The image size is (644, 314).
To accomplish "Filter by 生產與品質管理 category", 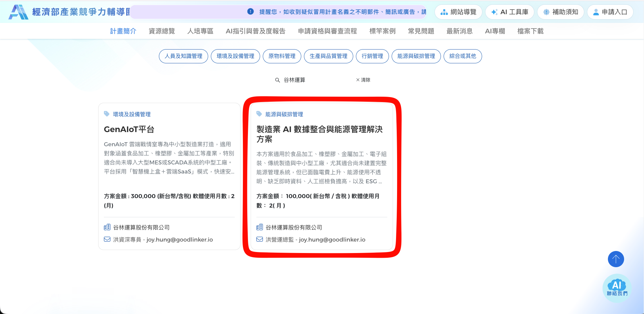I will [329, 56].
